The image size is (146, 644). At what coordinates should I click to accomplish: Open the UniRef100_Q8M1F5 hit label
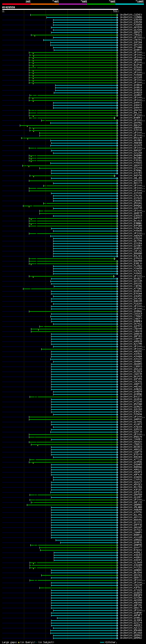[x=131, y=32]
